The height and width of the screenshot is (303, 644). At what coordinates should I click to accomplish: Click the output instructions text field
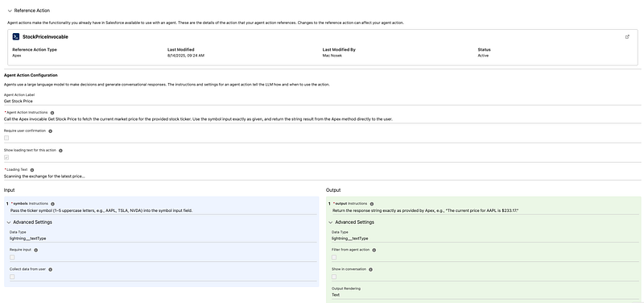485,210
